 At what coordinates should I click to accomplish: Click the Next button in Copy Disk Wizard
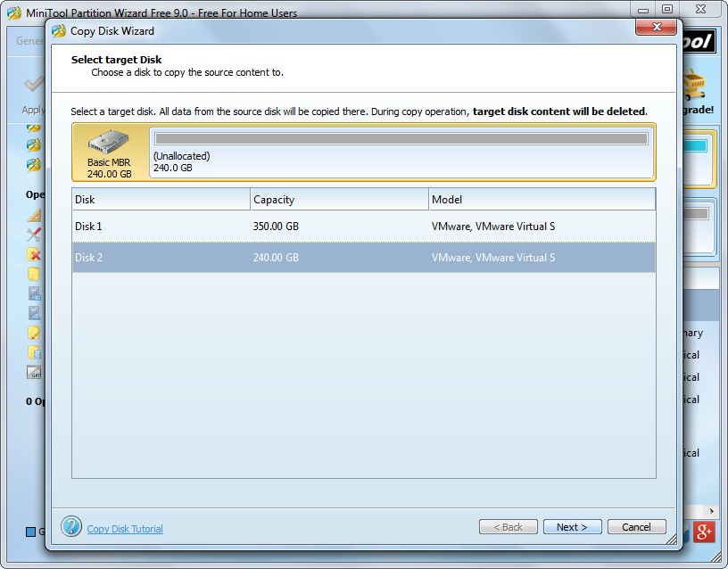572,527
